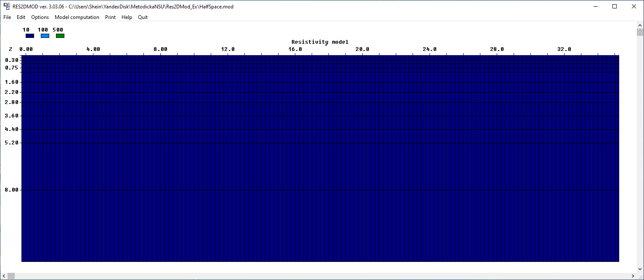Click the 12.0 x-axis label
This screenshot has width=644, height=280.
[x=228, y=49]
